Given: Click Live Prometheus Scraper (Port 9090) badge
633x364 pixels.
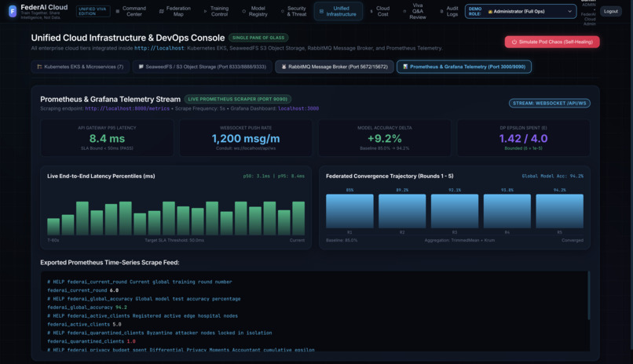Looking at the screenshot, I should coord(238,99).
